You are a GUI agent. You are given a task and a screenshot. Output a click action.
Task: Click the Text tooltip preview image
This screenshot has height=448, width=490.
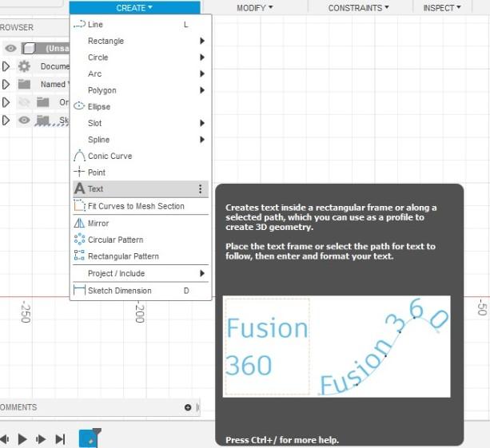[337, 347]
